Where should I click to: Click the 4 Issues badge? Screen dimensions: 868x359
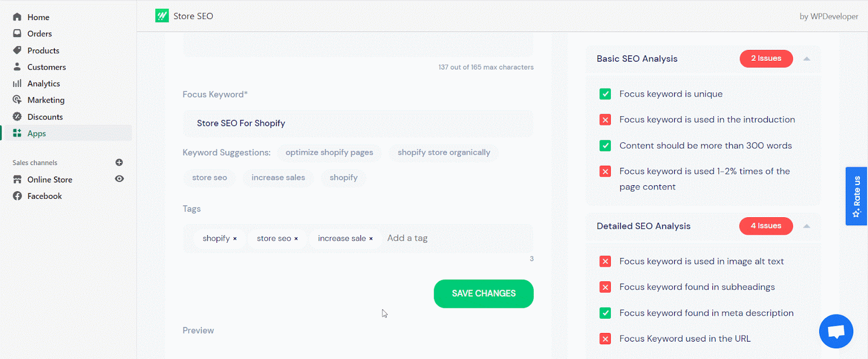click(x=766, y=226)
